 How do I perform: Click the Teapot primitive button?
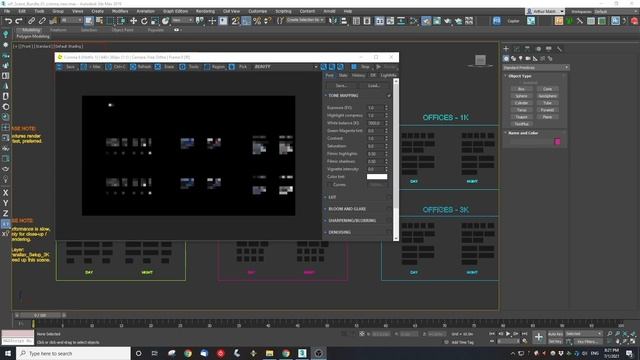[521, 117]
